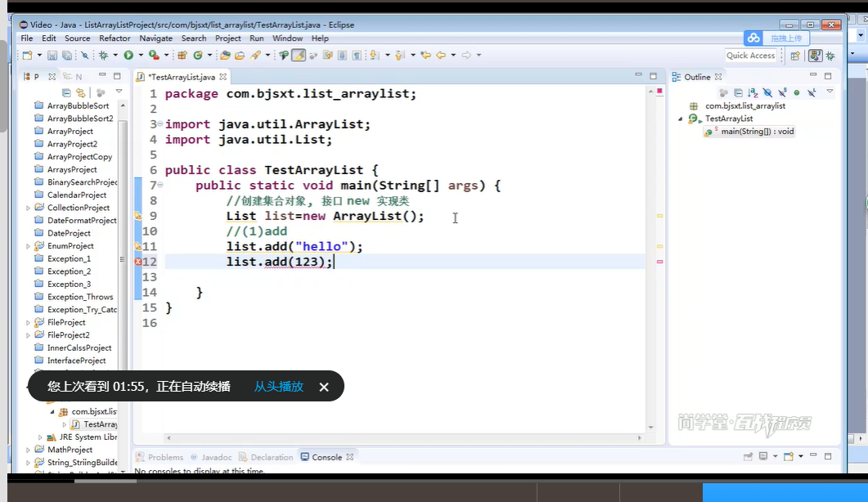Open the Package Explorer view menu
The image size is (868, 502).
[119, 92]
